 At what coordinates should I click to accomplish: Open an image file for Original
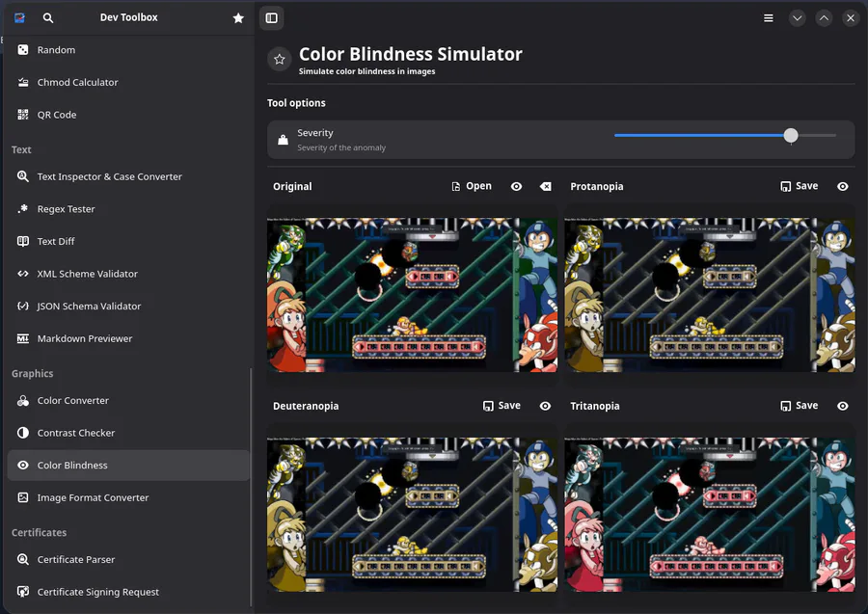tap(472, 186)
